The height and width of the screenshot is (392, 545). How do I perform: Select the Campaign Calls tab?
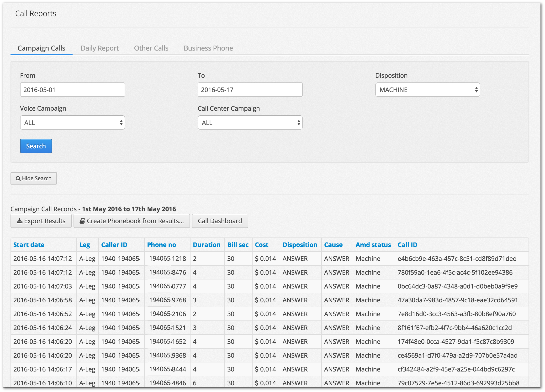41,48
